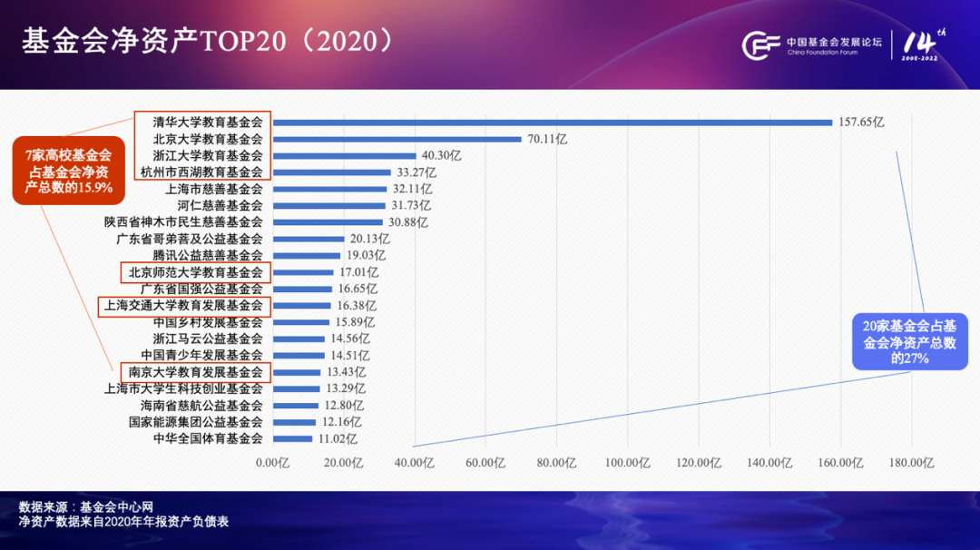Viewport: 980px width, 550px height.
Task: Click the axis tick 80.00亿
Action: tap(556, 463)
